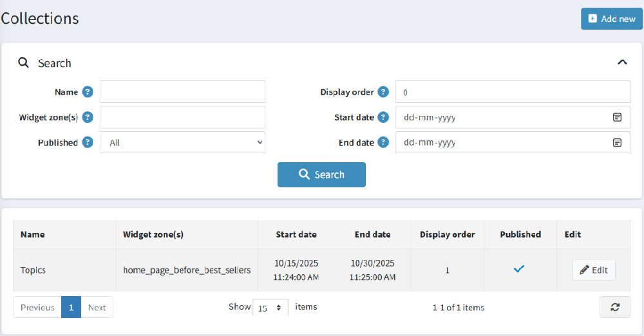Click the End date help icon
This screenshot has height=336, width=644.
click(383, 143)
